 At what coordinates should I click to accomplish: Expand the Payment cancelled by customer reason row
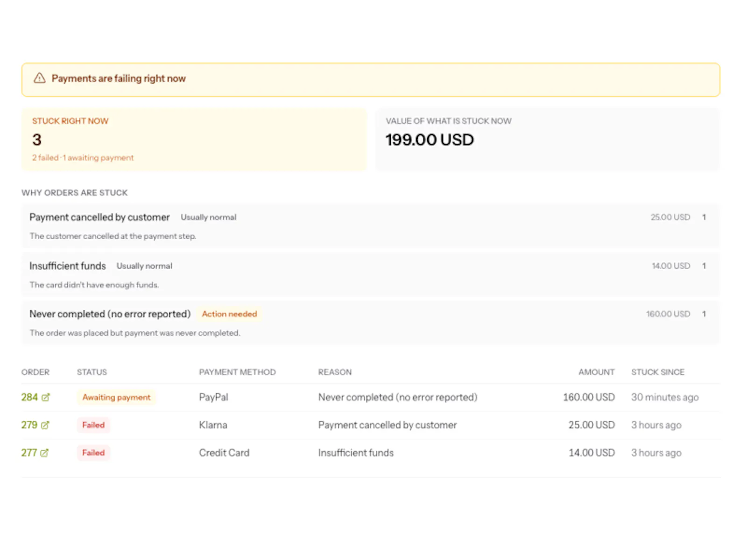371,226
